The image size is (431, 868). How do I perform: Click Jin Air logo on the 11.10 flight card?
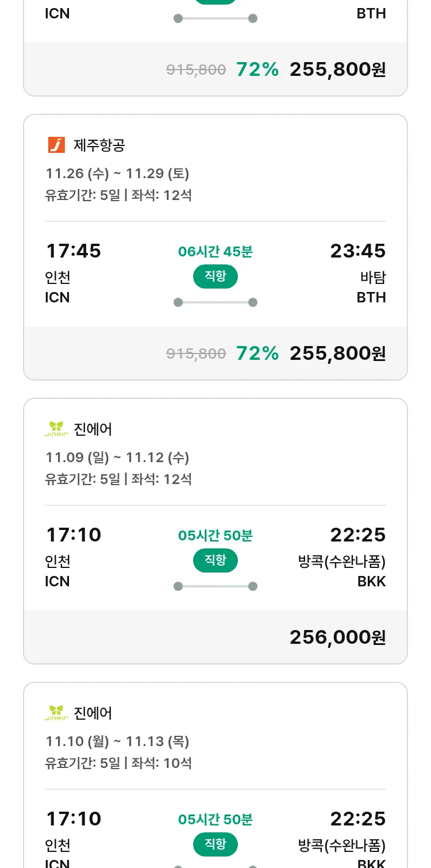(x=56, y=713)
